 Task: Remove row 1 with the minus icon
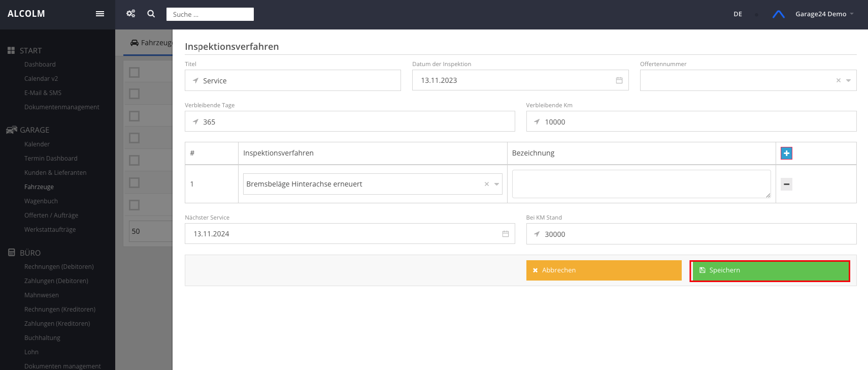(x=786, y=184)
